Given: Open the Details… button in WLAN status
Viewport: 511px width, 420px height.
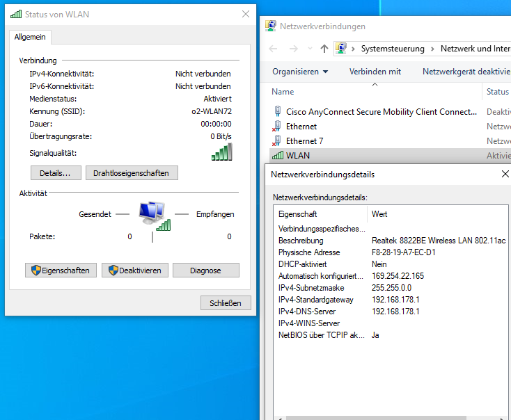Looking at the screenshot, I should 56,173.
